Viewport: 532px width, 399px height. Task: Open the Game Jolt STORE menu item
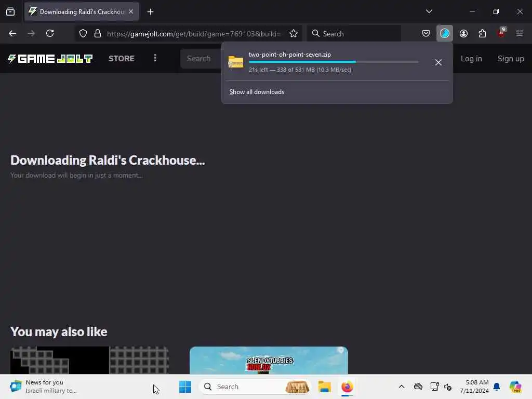click(122, 58)
